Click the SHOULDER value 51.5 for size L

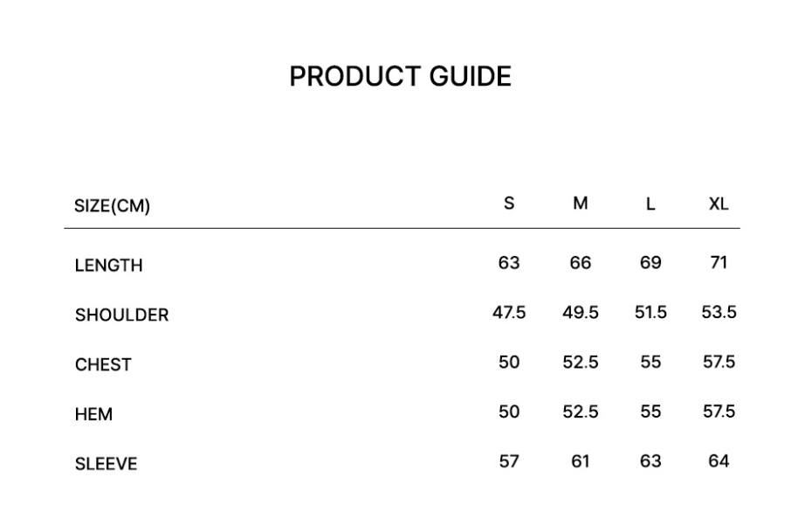coord(650,312)
